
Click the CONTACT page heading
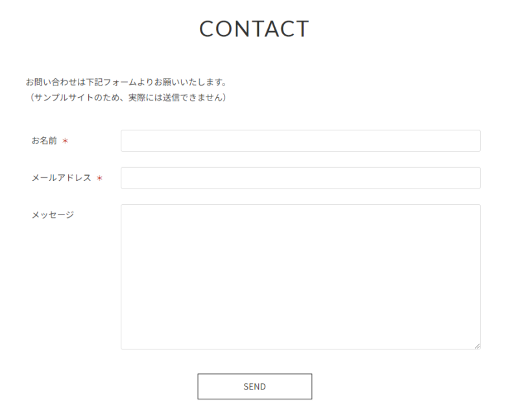click(254, 29)
